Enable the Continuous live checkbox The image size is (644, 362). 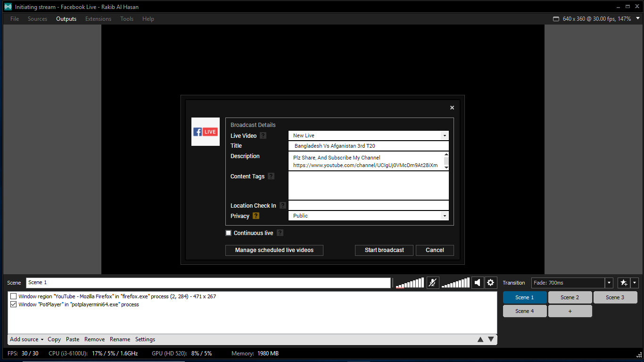229,233
